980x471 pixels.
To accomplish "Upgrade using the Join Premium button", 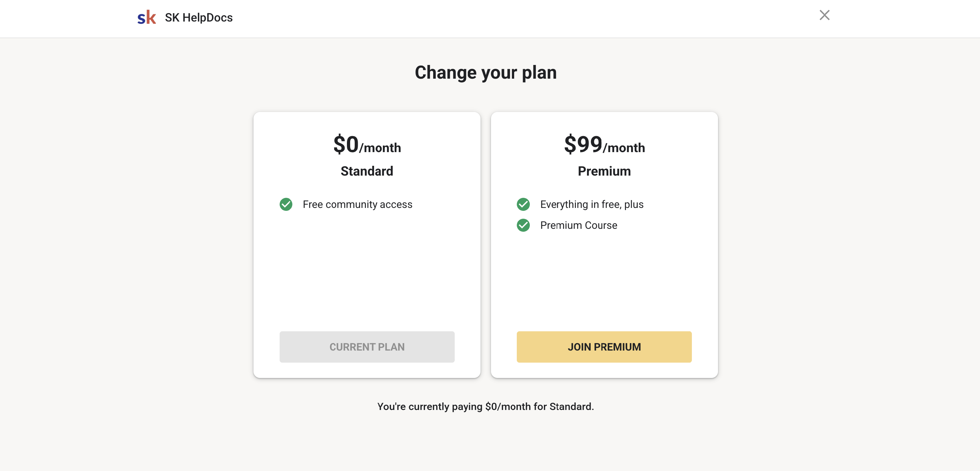I will (x=604, y=347).
